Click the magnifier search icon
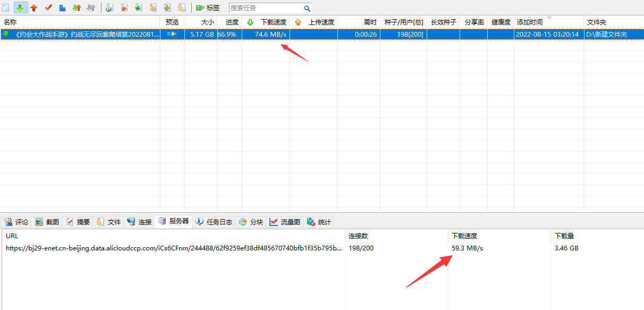Screen dimensions: 644x310 [x=307, y=9]
